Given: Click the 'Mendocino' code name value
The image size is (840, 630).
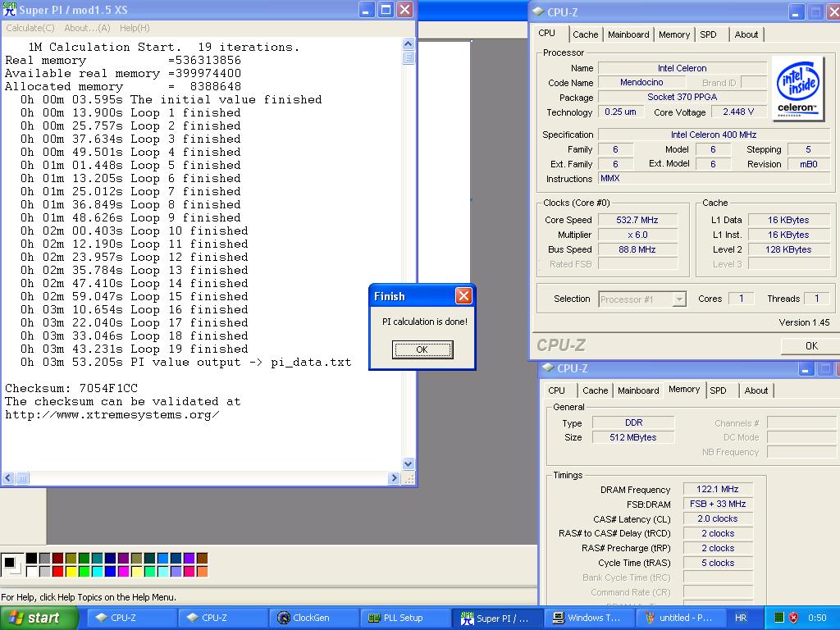Looking at the screenshot, I should [641, 83].
